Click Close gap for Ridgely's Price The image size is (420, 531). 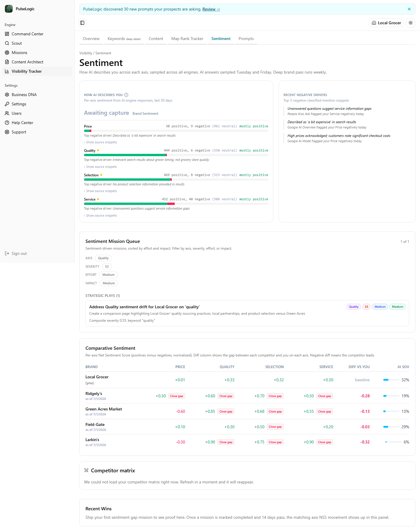pyautogui.click(x=176, y=396)
